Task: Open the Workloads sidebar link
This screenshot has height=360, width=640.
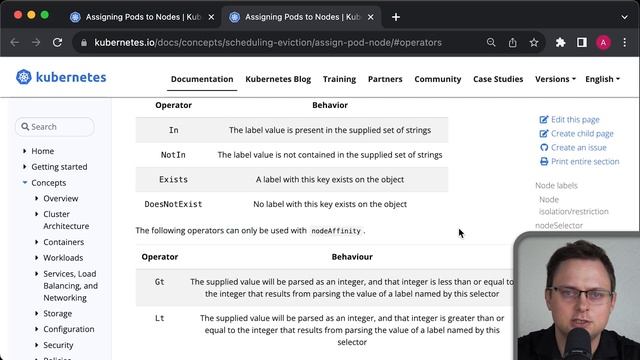Action: [63, 258]
